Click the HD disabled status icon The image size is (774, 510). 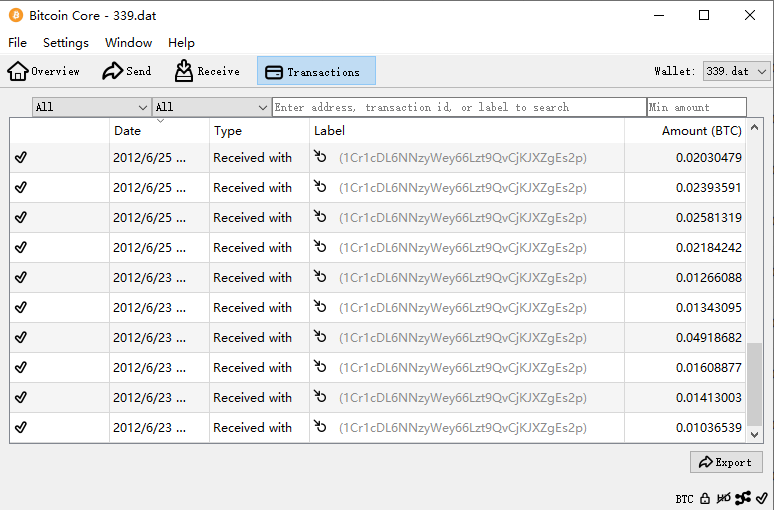(x=723, y=498)
